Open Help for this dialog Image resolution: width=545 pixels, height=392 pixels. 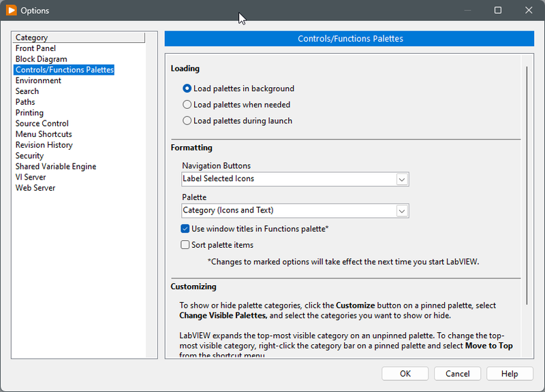pyautogui.click(x=510, y=374)
